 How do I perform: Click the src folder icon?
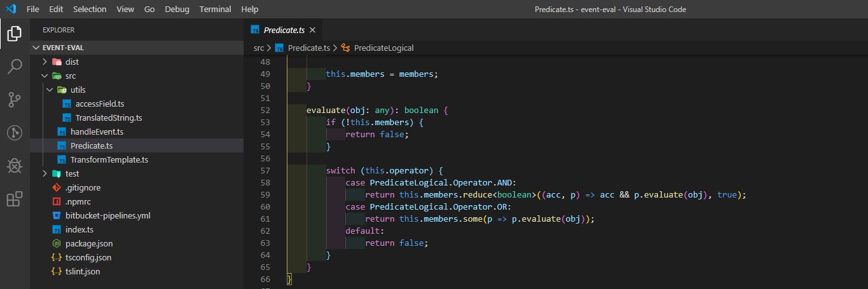click(57, 76)
